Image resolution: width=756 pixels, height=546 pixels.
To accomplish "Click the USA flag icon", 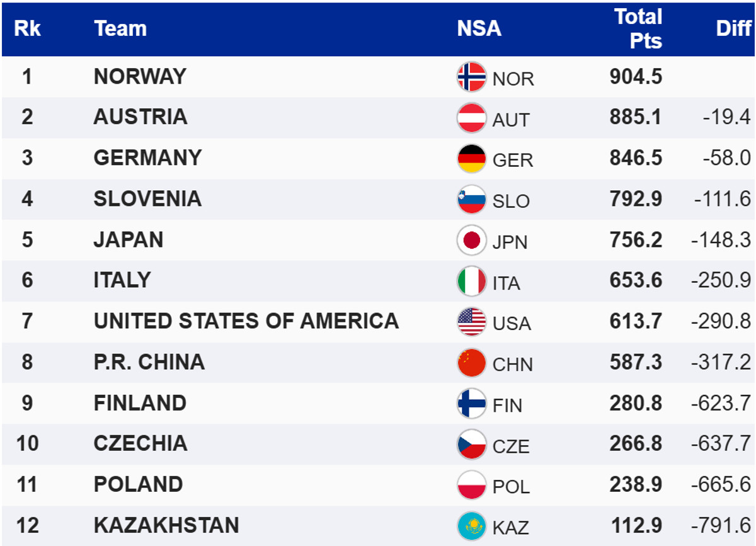I will (471, 322).
